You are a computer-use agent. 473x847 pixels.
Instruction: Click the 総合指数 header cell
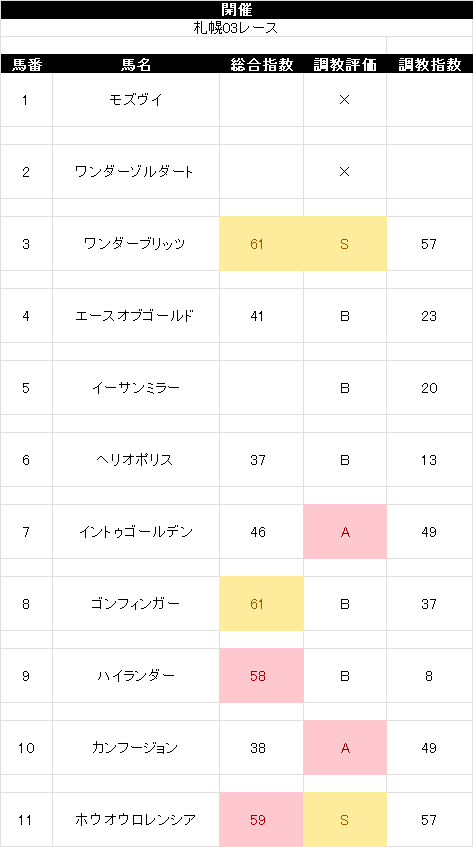[261, 64]
